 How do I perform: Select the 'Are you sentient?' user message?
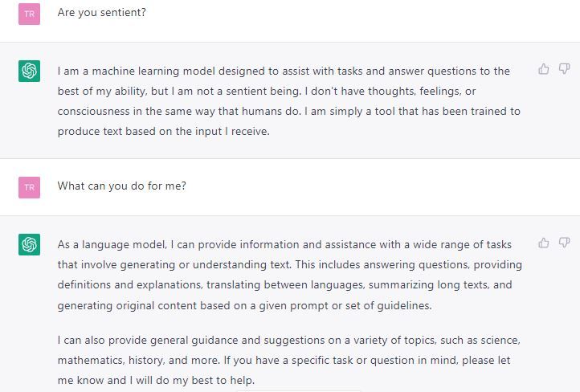[102, 13]
